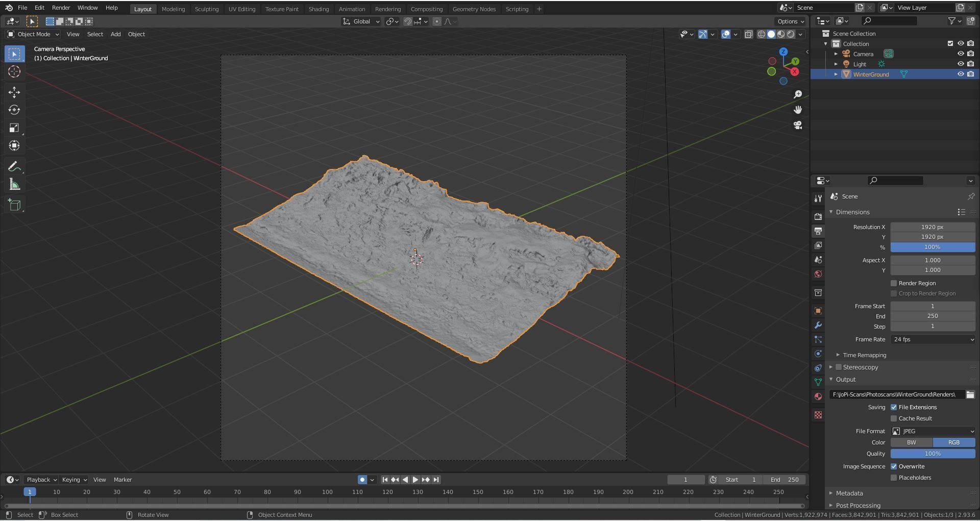Open the Output properties tab
980x521 pixels.
(x=818, y=231)
